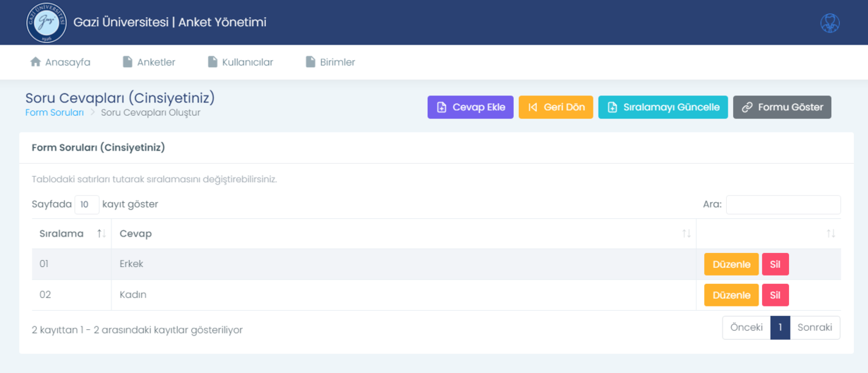This screenshot has width=868, height=373.
Task: Sort by Sıralama column arrows
Action: pyautogui.click(x=102, y=234)
